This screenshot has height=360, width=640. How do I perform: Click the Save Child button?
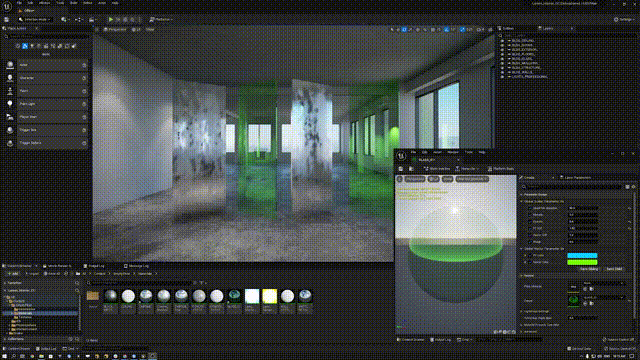614,269
